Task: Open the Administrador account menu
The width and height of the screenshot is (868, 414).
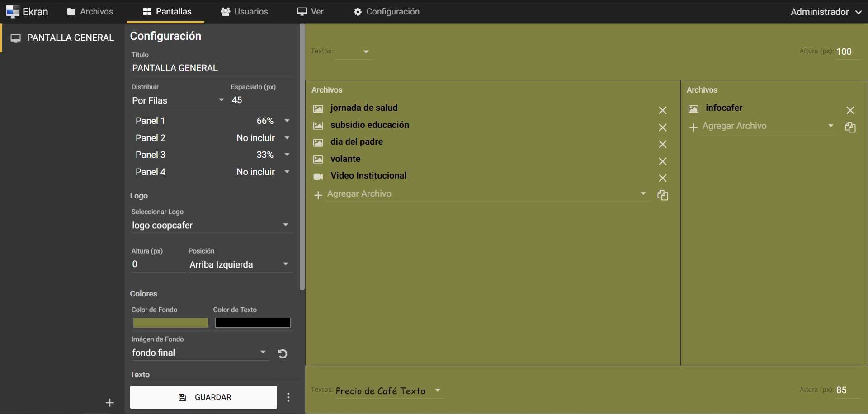Action: click(x=826, y=12)
